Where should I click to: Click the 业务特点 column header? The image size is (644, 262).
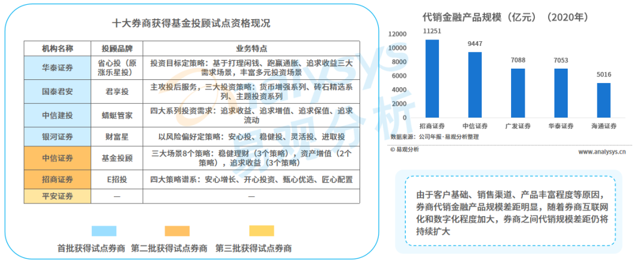(x=252, y=48)
